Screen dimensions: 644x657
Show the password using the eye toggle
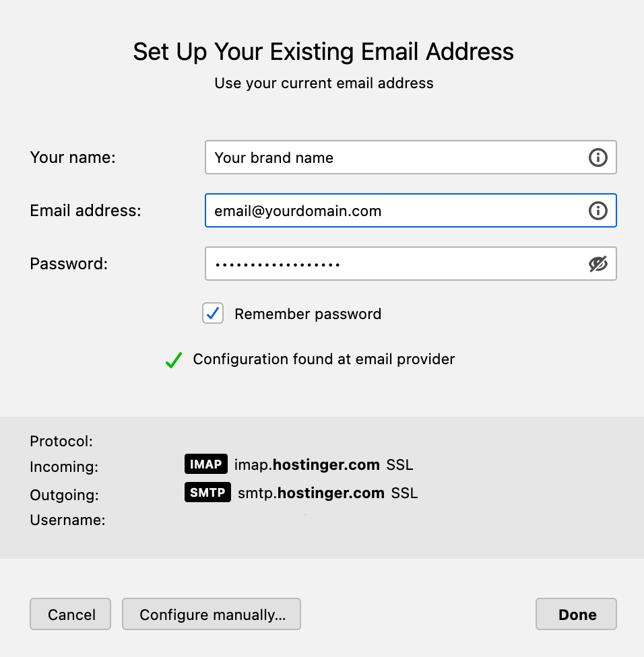click(x=598, y=263)
